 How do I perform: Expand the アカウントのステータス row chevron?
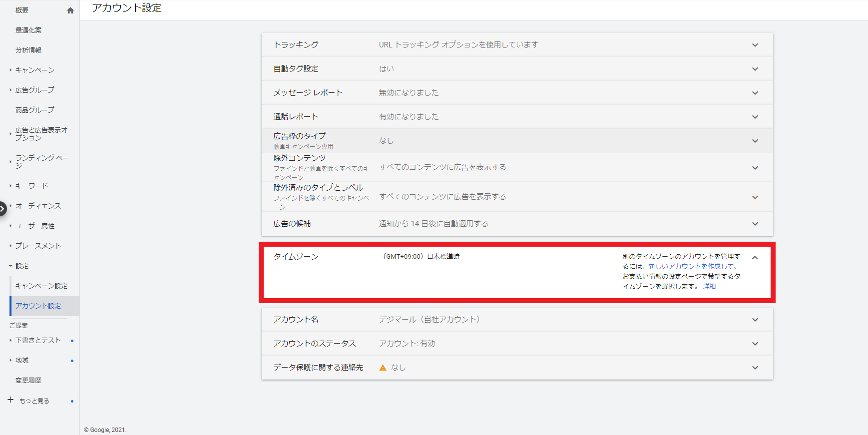pos(755,344)
